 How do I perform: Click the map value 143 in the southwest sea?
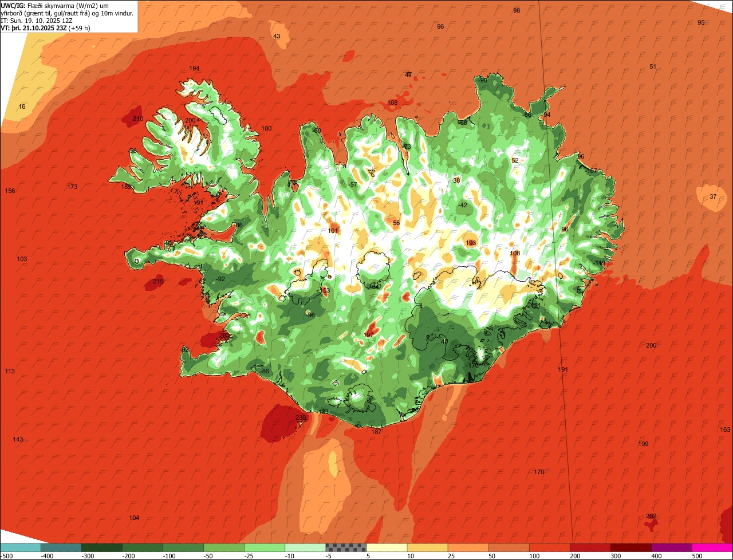[x=18, y=439]
